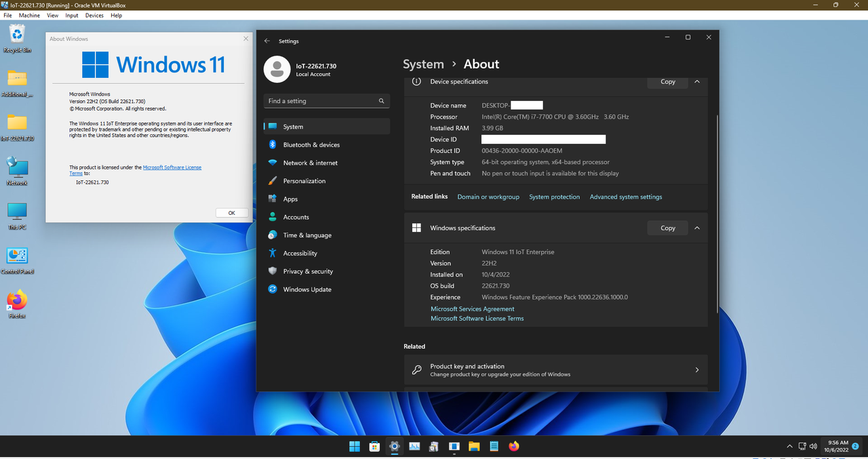
Task: Open Bluetooth & devices in Settings
Action: (327, 144)
